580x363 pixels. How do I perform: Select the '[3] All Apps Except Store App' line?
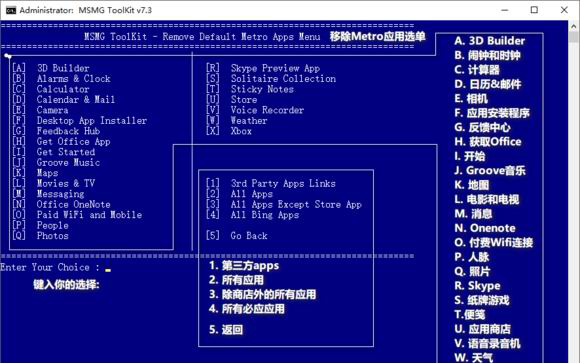click(x=284, y=204)
